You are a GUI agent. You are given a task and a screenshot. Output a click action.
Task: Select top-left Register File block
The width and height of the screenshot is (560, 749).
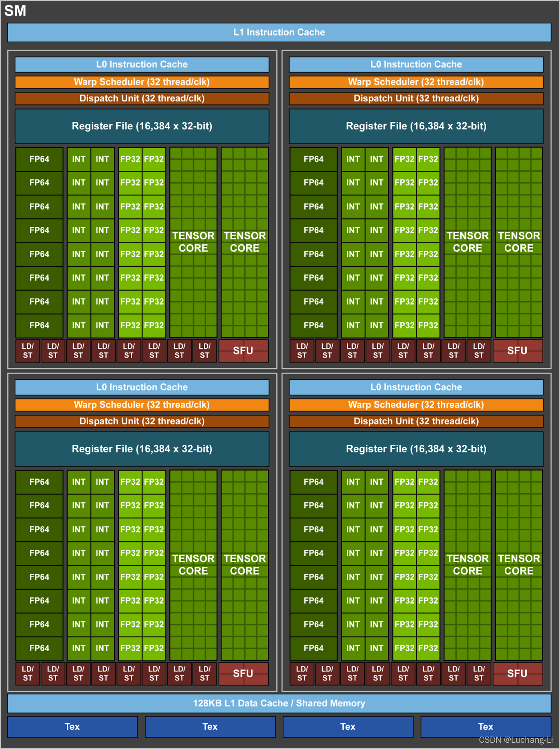tap(142, 126)
